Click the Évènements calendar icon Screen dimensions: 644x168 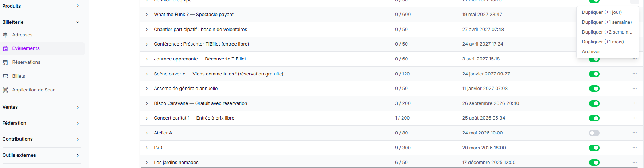pyautogui.click(x=5, y=48)
